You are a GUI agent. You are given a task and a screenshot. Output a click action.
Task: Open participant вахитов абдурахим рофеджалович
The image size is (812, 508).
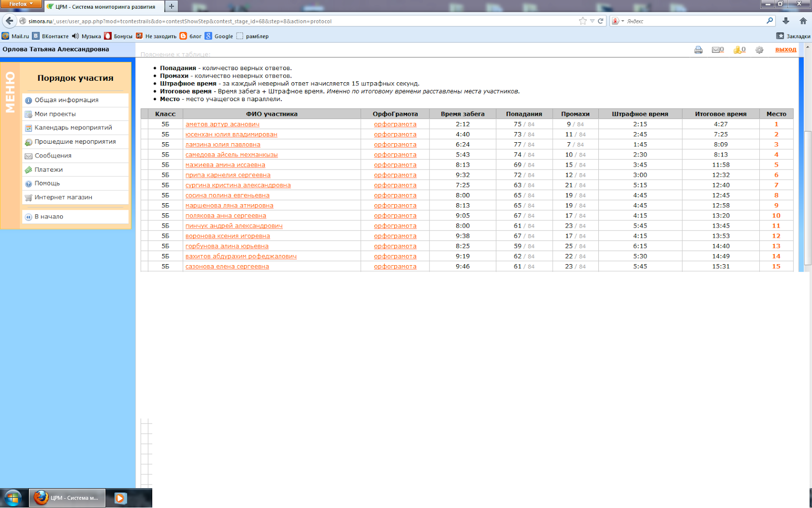[x=241, y=256]
